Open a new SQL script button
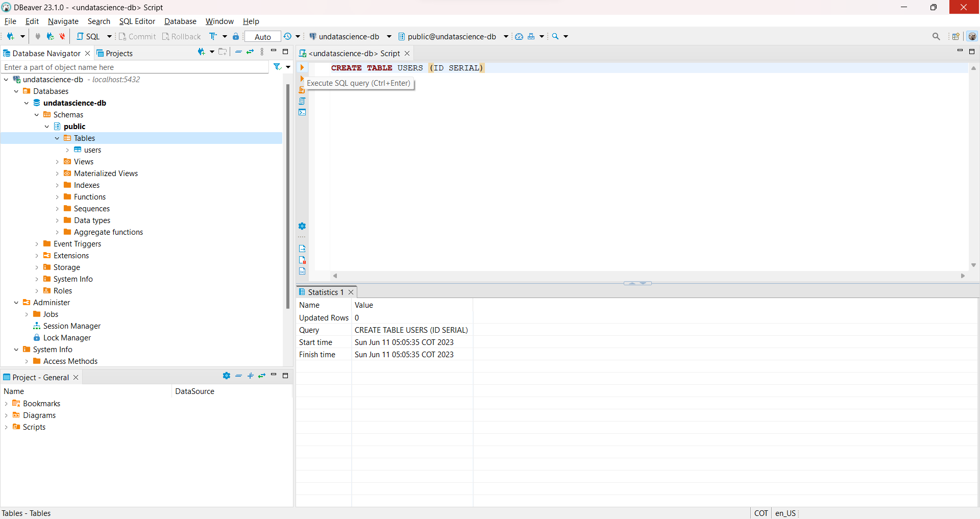This screenshot has width=980, height=519. coord(88,36)
